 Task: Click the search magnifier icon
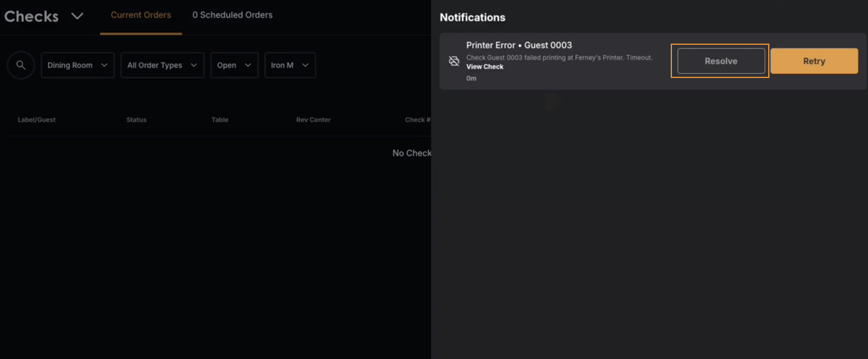(21, 65)
